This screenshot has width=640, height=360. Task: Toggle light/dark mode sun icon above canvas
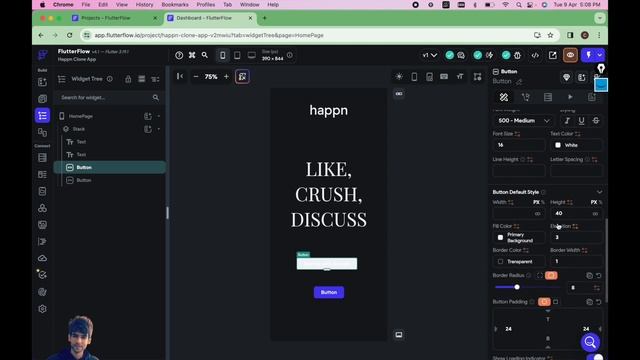click(x=399, y=76)
